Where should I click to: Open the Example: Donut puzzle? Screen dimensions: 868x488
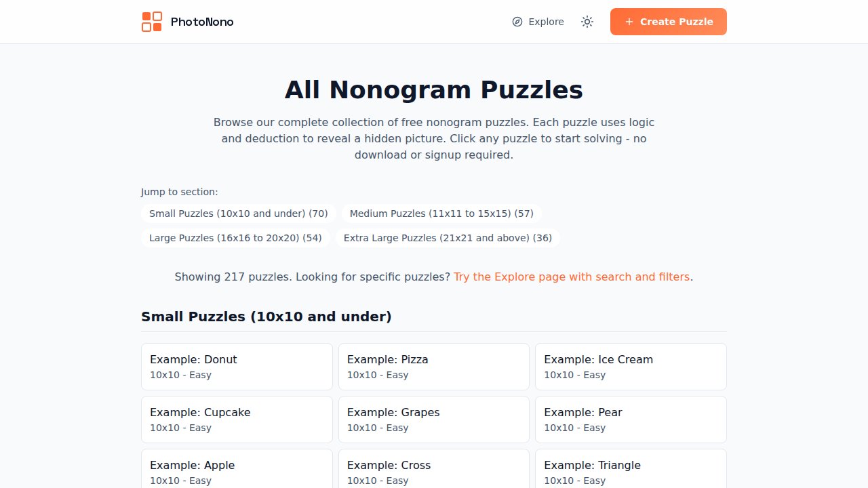[237, 367]
